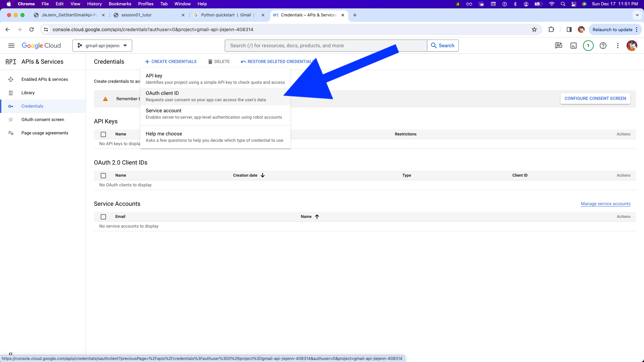Open the Cloud Shell terminal icon
The width and height of the screenshot is (644, 362).
point(574,46)
